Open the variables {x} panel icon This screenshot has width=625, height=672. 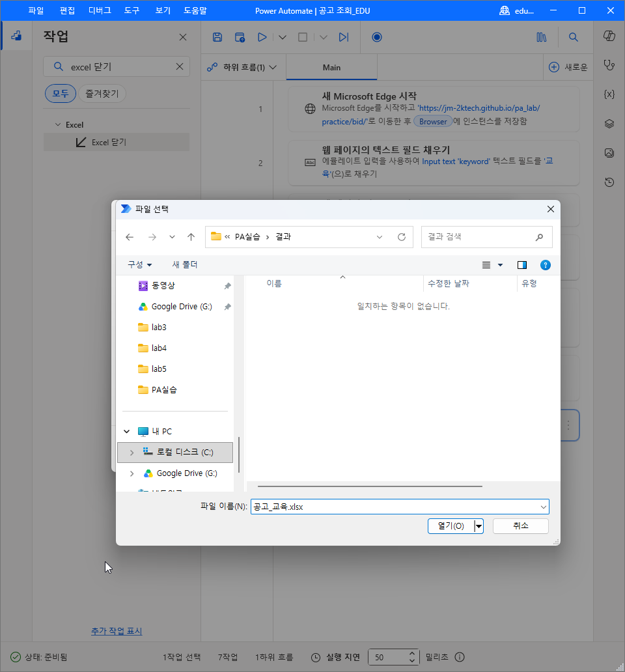(x=609, y=94)
